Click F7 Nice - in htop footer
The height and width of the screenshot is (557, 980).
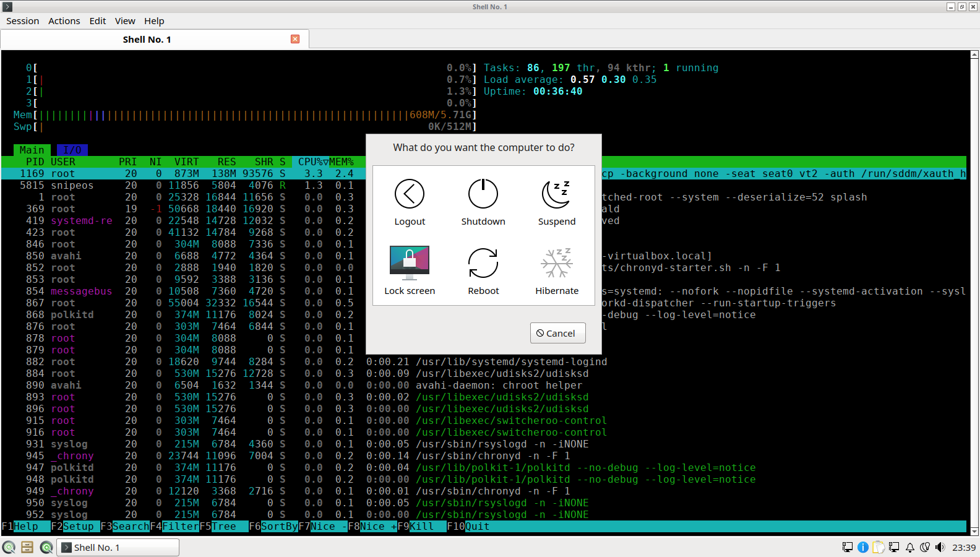(323, 527)
